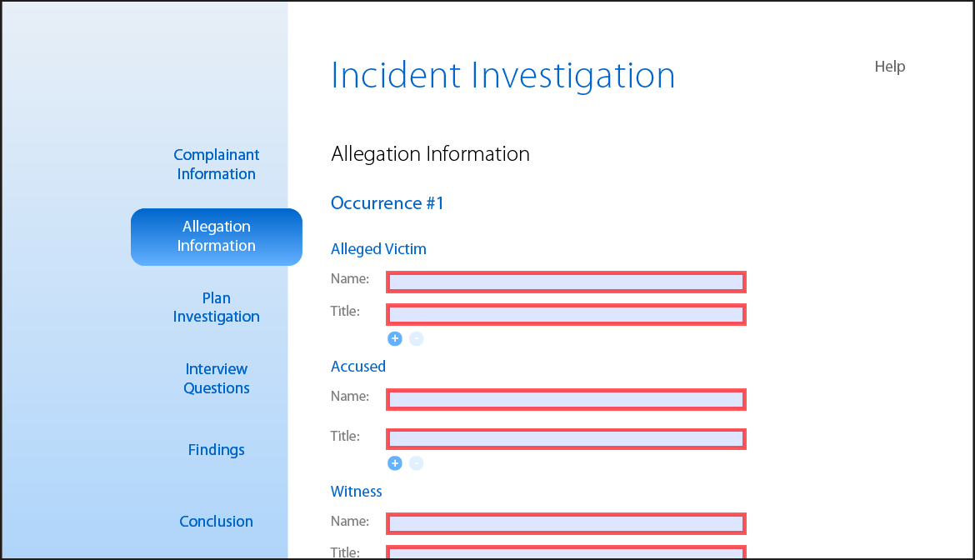Click the Alleged Victim Title field
This screenshot has height=560, width=975.
tap(566, 315)
